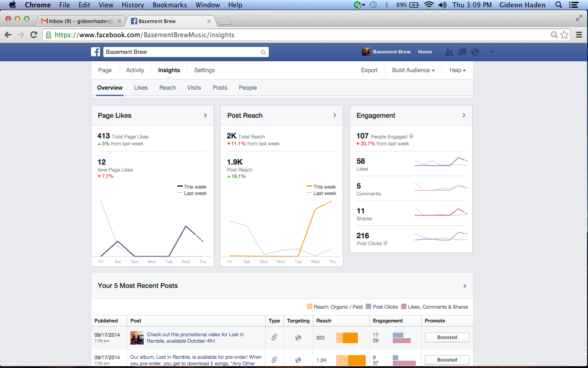Switch to Activity tab
The height and width of the screenshot is (368, 588).
[x=135, y=70]
